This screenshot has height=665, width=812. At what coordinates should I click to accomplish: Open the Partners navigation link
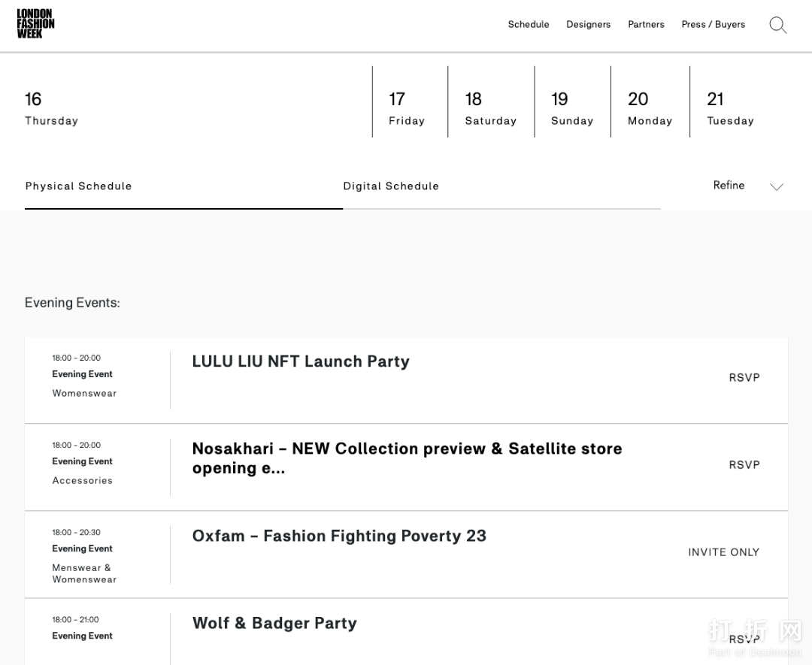(646, 25)
